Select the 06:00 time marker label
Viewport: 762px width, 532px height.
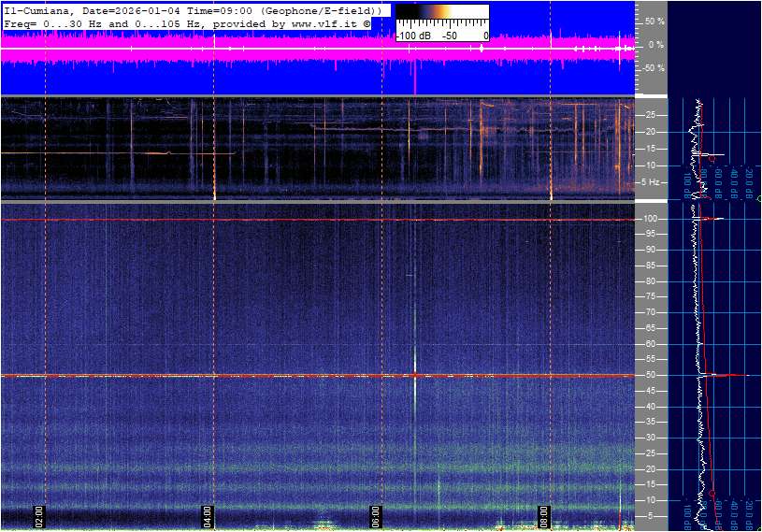point(375,514)
